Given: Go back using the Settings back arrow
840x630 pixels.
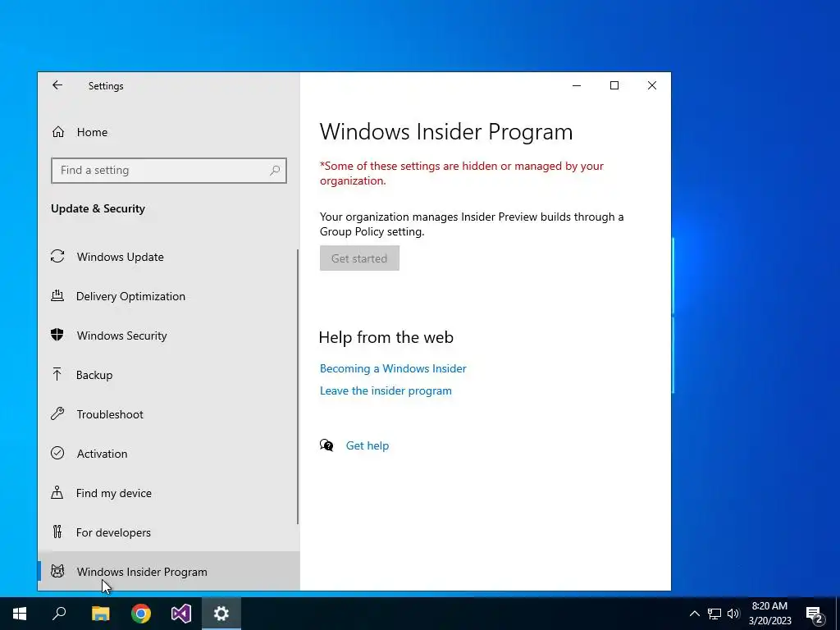Looking at the screenshot, I should coord(57,85).
